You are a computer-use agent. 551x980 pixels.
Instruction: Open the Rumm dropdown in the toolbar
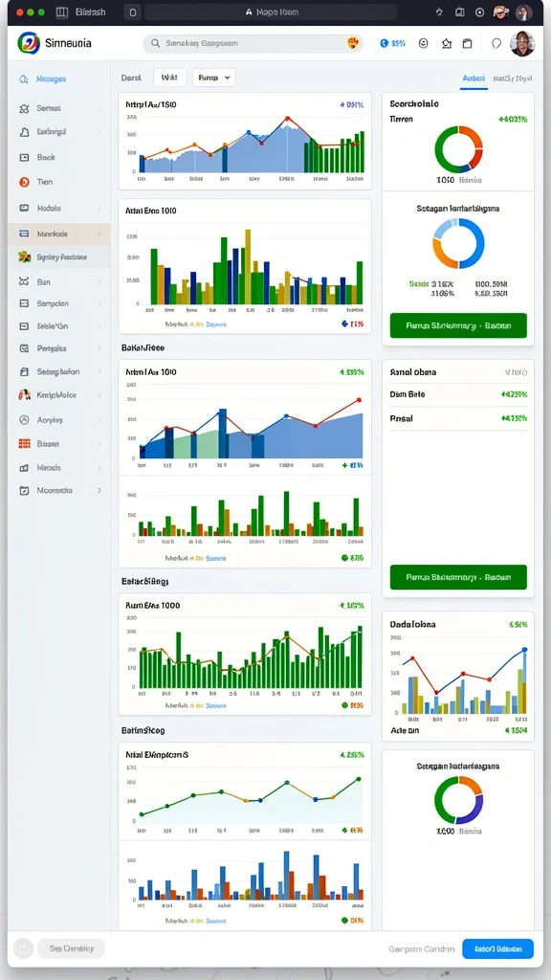pos(213,78)
